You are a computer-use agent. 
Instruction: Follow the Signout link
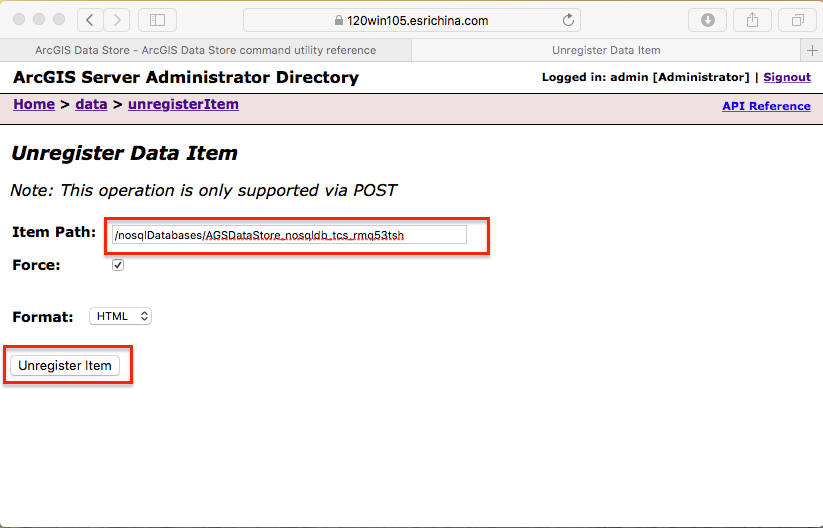coord(787,77)
